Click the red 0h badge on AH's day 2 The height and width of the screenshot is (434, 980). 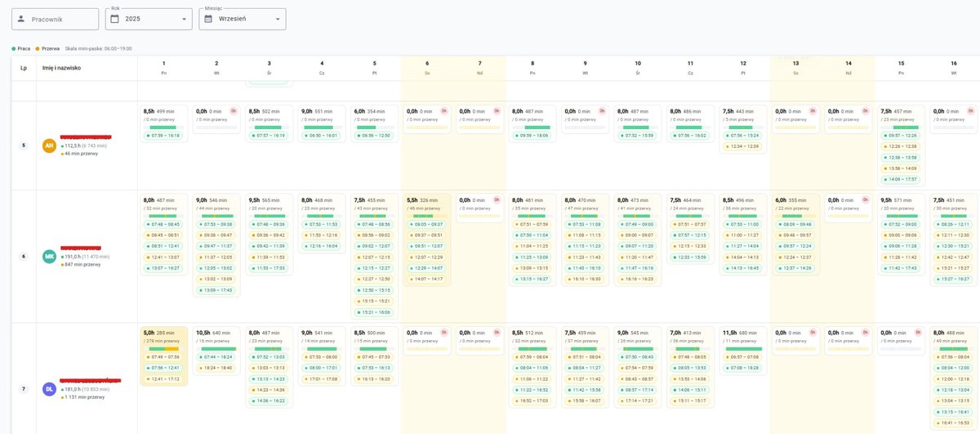(x=234, y=110)
